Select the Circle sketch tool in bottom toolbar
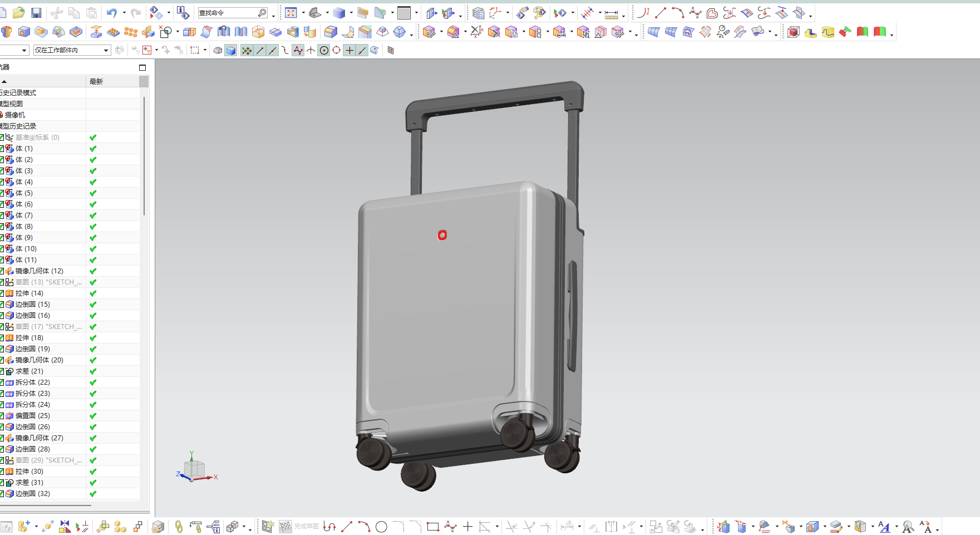Image resolution: width=980 pixels, height=535 pixels. point(381,526)
